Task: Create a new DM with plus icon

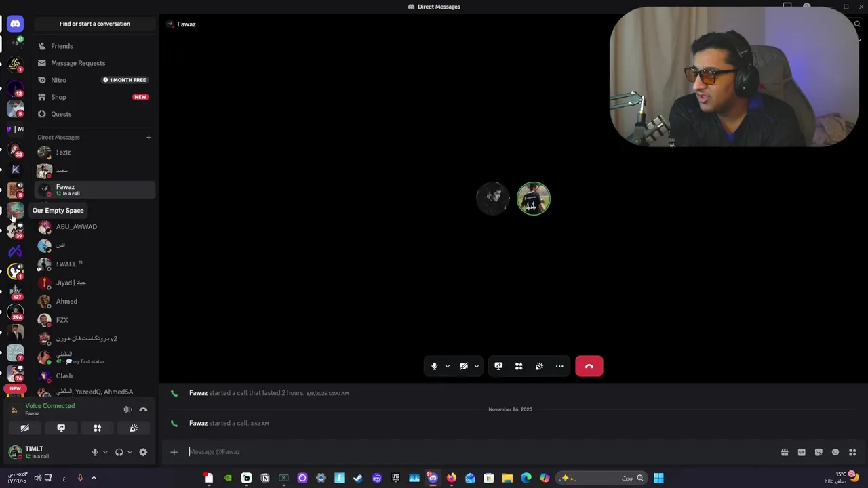Action: coord(149,137)
